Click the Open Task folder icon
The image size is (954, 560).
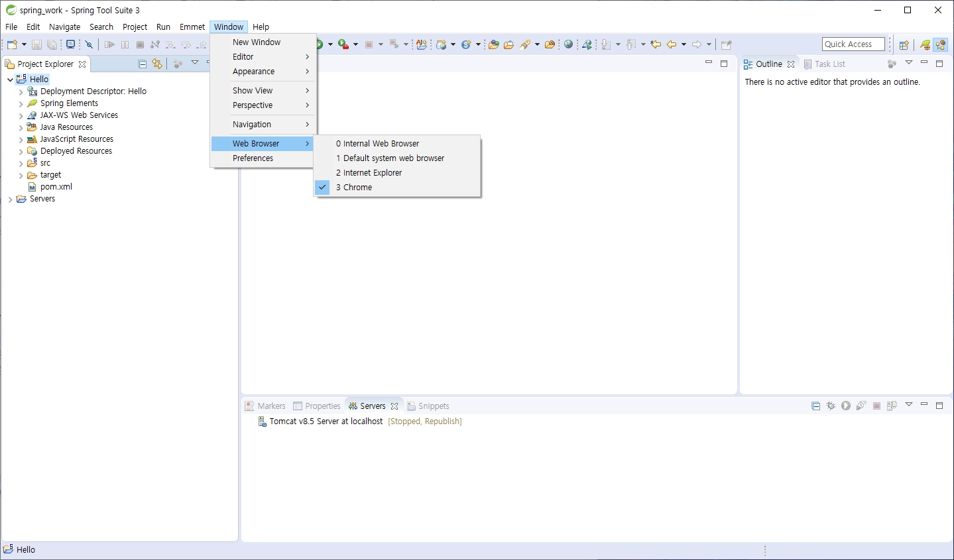click(x=508, y=44)
